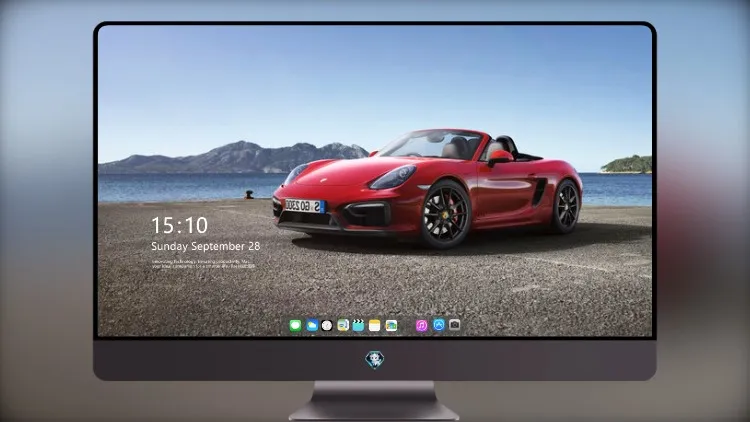Launch the Videos clapperboard app

(358, 326)
